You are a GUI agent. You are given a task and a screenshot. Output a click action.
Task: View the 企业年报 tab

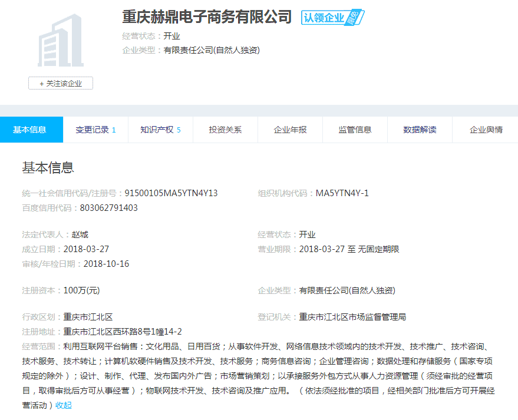coord(290,130)
